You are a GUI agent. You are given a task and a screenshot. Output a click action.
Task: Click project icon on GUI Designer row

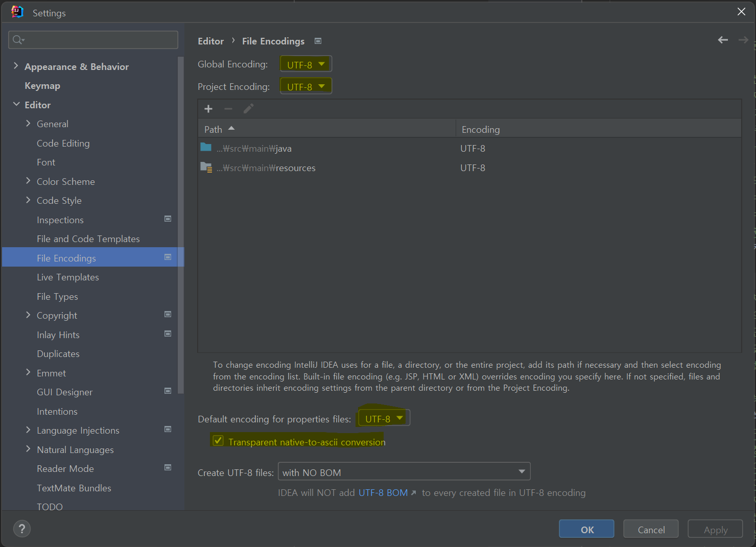(168, 391)
